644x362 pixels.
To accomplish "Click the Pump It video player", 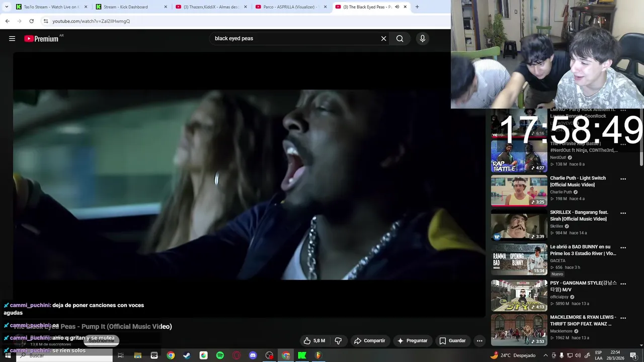I will [249, 185].
